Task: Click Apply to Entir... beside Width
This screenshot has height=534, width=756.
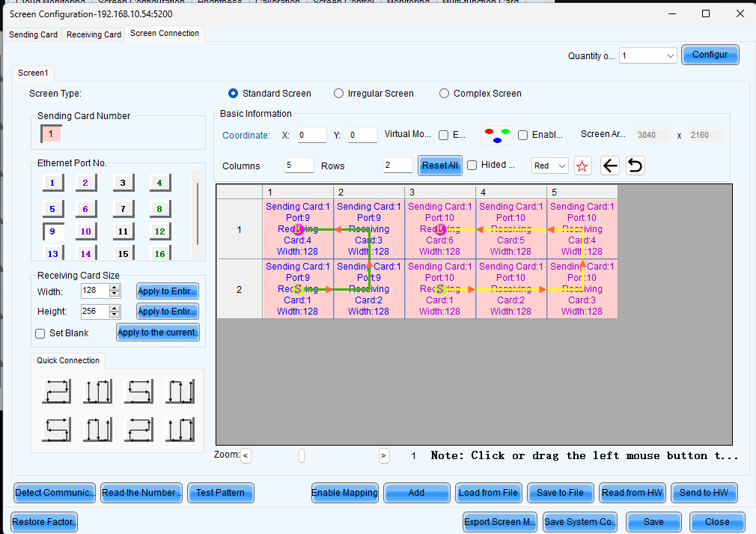Action: point(168,291)
